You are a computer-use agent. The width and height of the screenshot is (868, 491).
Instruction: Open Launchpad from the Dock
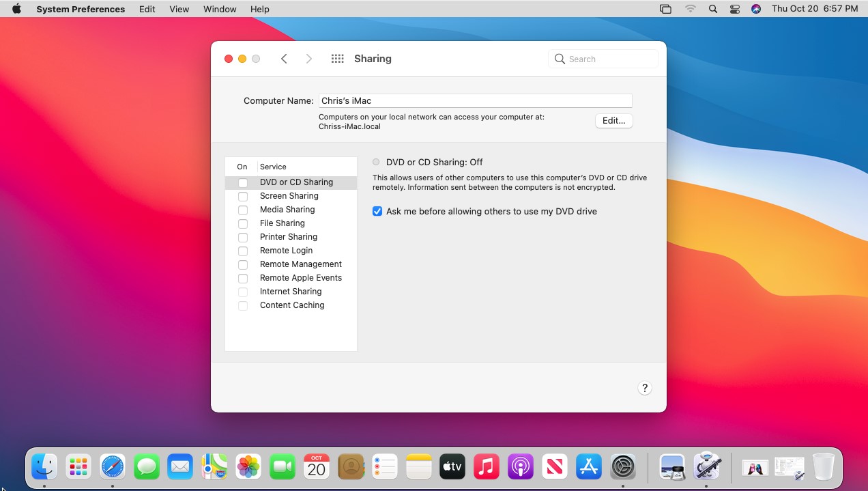pyautogui.click(x=78, y=467)
